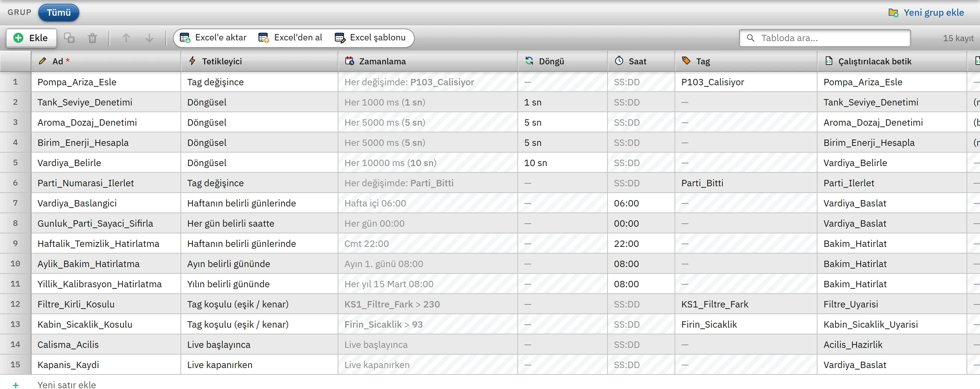The width and height of the screenshot is (980, 389).
Task: Select row number 15 header
Action: pos(15,364)
